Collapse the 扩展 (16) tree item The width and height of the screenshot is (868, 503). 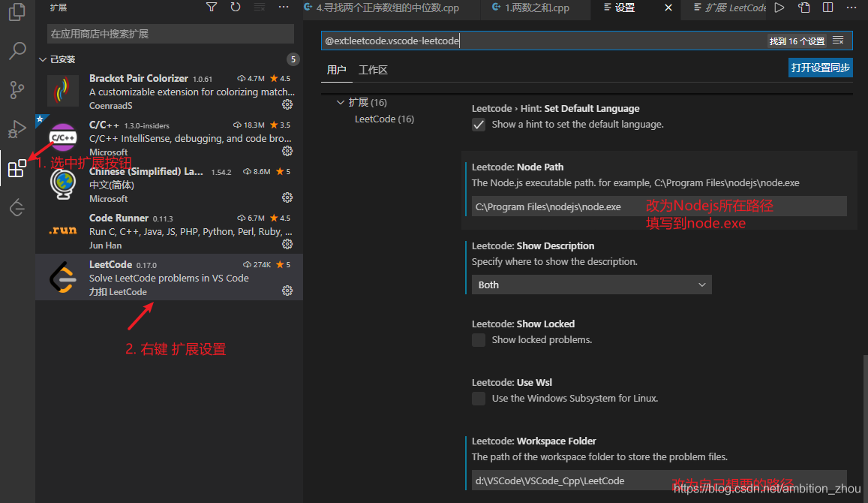coord(341,102)
